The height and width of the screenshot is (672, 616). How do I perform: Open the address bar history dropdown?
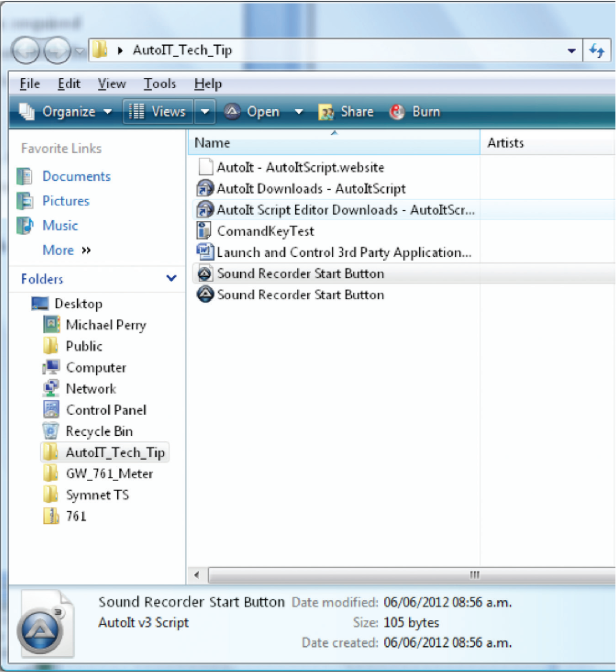coord(571,51)
